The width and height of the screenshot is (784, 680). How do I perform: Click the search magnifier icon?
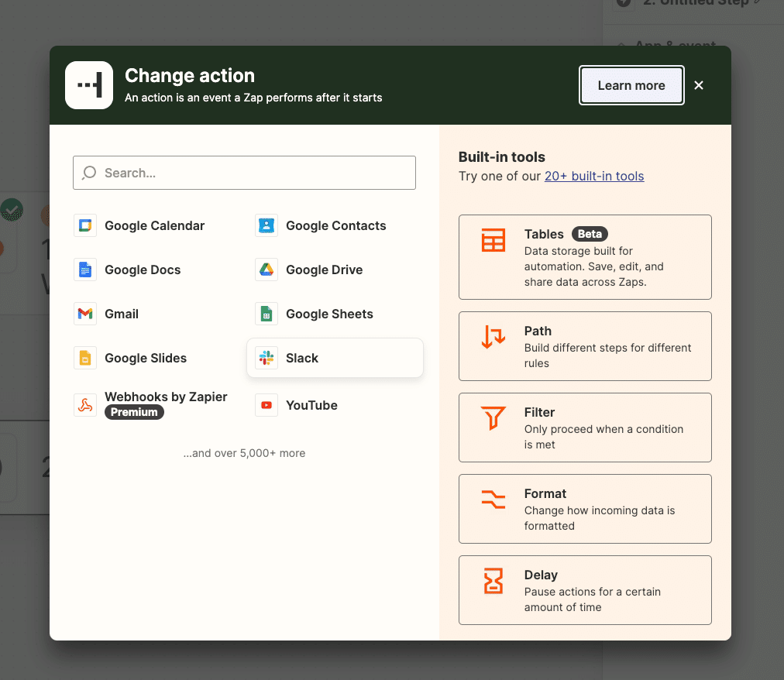pos(89,173)
